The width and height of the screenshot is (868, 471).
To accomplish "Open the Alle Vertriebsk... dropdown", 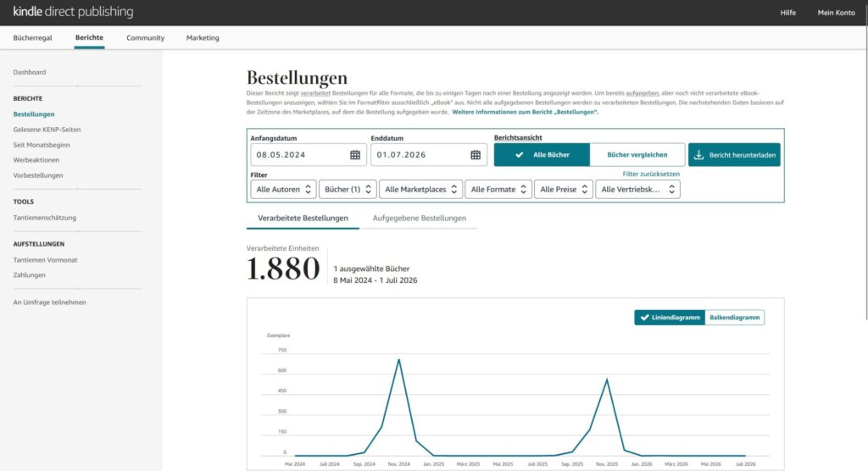I will coord(637,189).
